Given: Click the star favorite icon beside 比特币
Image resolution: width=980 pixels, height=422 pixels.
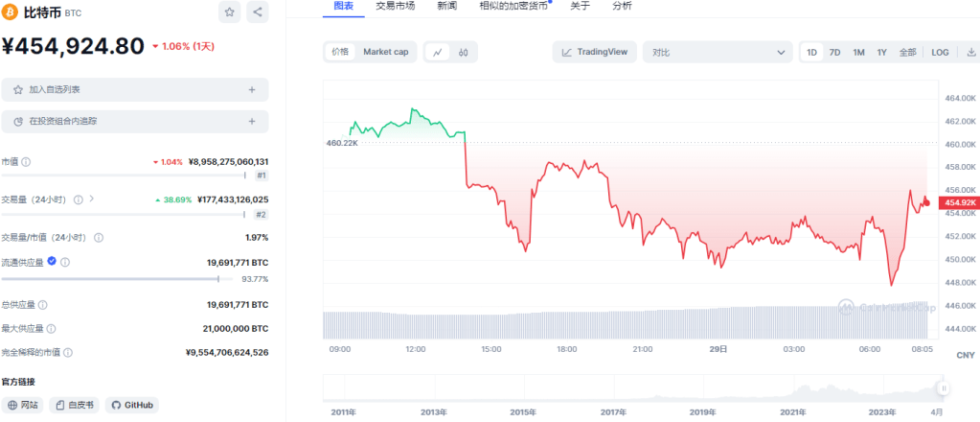Looking at the screenshot, I should [x=230, y=12].
